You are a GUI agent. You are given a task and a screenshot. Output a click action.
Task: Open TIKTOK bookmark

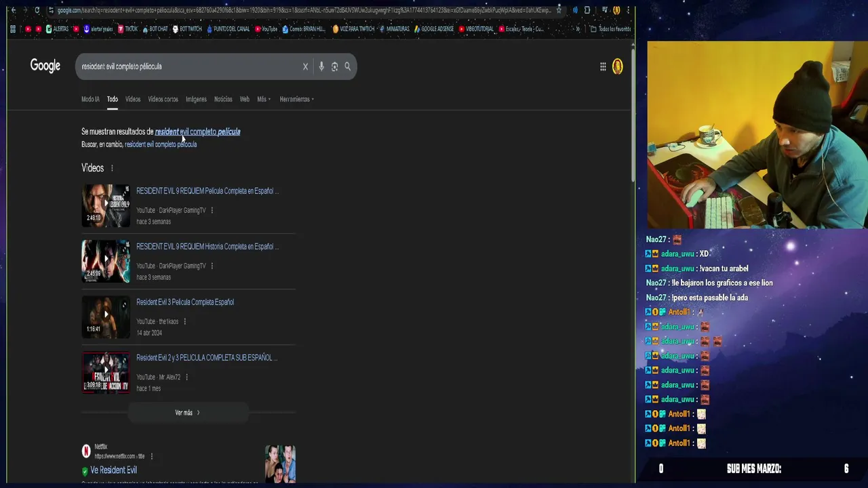[127, 29]
